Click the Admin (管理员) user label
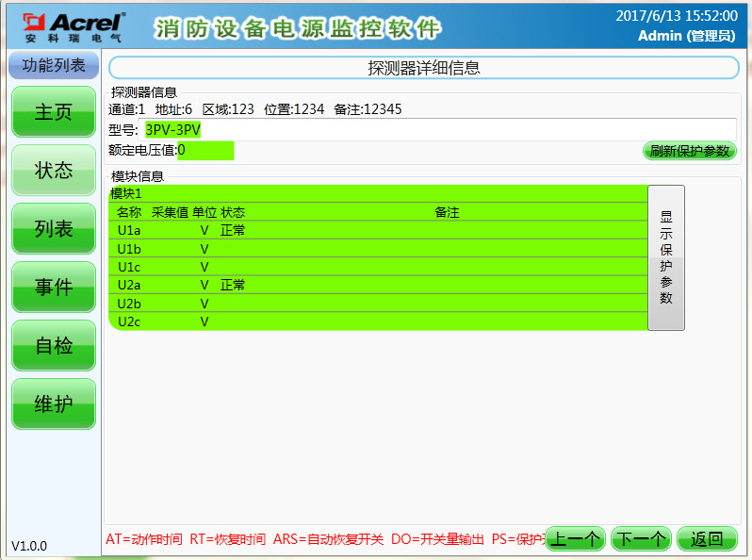 click(685, 36)
